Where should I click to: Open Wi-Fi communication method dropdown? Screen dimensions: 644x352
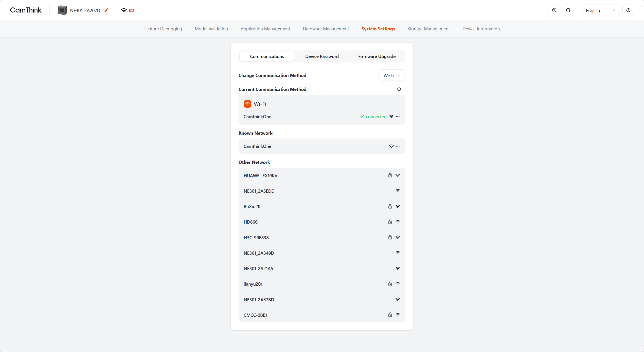click(392, 75)
